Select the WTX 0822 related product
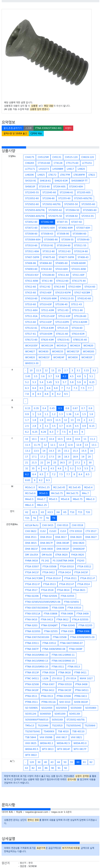Viewport: 101px width, 868px height. (31, 755)
